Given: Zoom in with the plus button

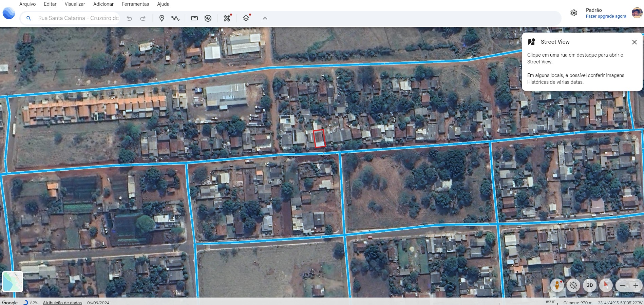Looking at the screenshot, I should coord(636,285).
